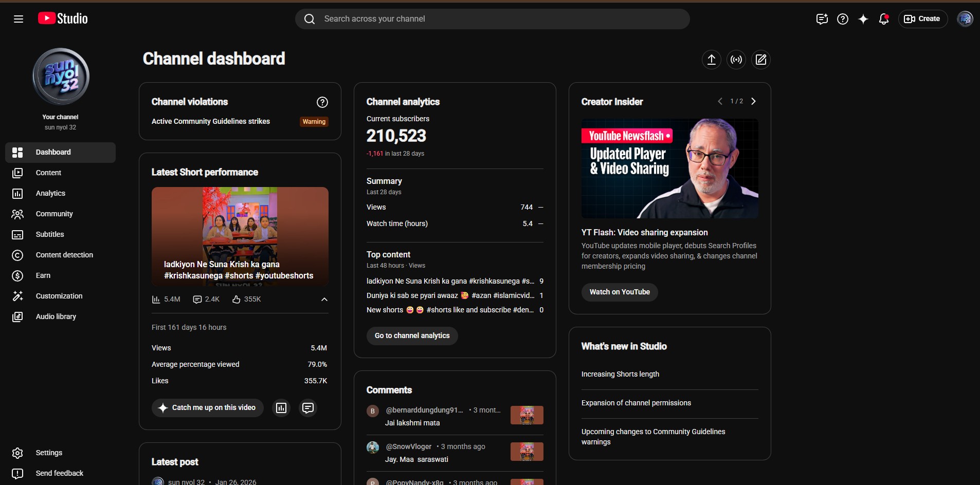The image size is (980, 485).
Task: Click the 5.4M views stat under the Short
Action: 166,300
